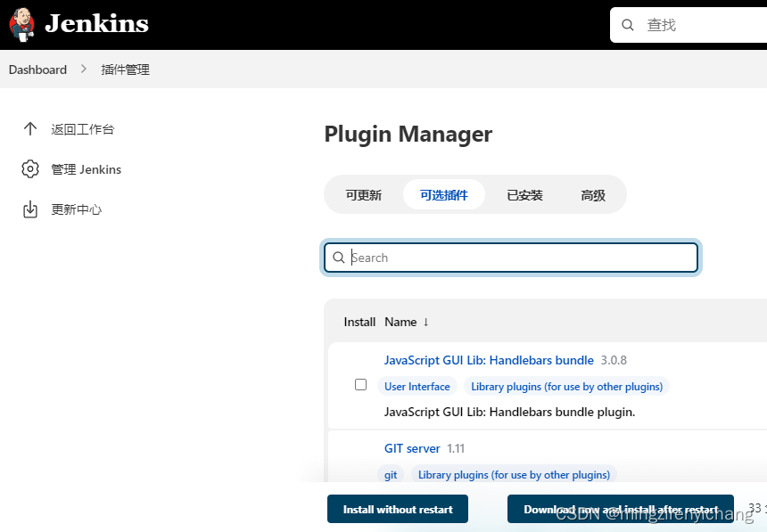Click the Jenkins butler logo icon
This screenshot has width=767, height=532.
pyautogui.click(x=22, y=24)
